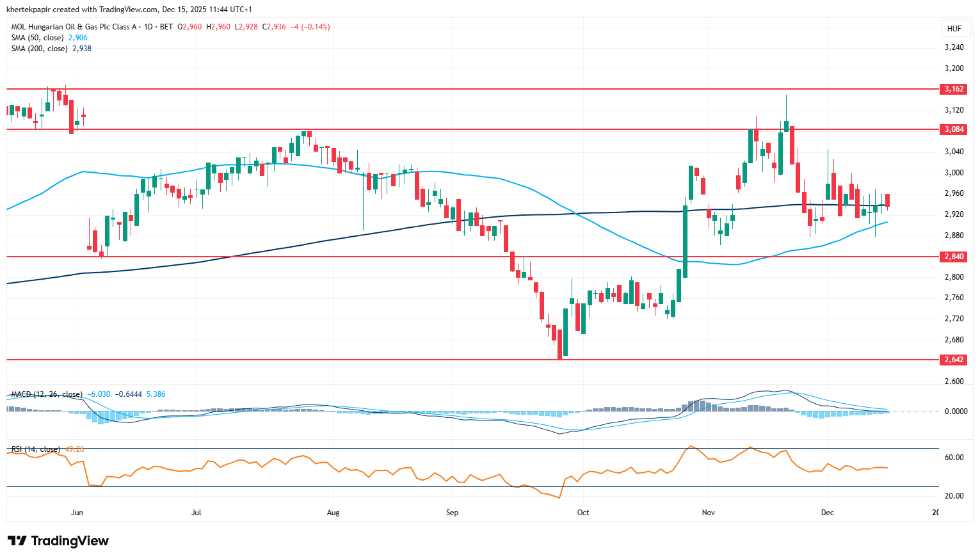Click the 60.00 RSI scale label
980x560 pixels.
954,458
